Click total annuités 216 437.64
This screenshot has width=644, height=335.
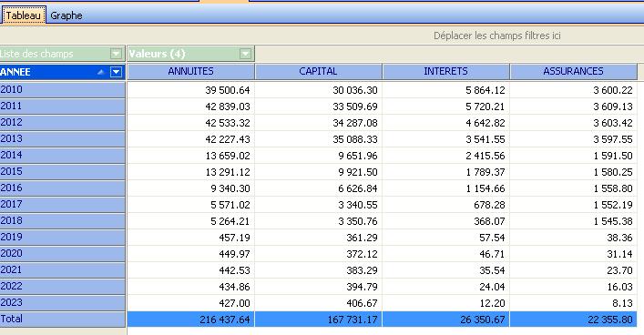[x=191, y=320]
